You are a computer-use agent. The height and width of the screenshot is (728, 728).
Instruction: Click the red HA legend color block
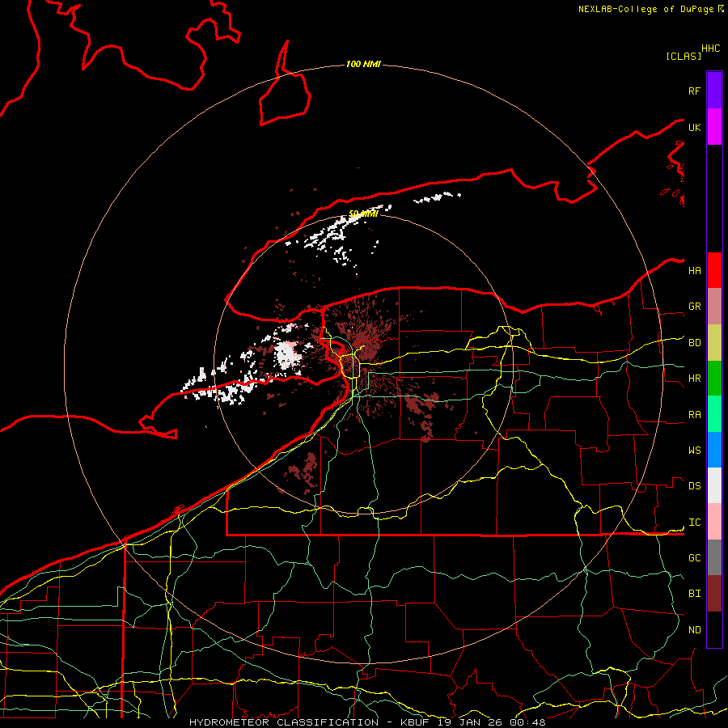pos(714,270)
